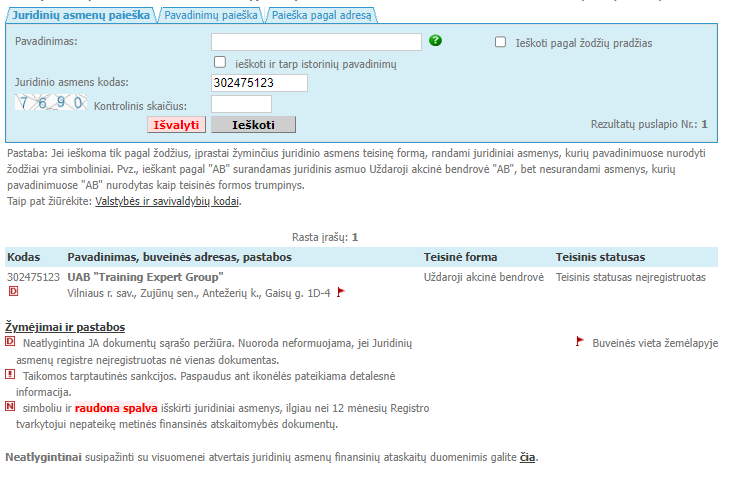The height and width of the screenshot is (481, 738).
Task: Click red flag icon next to Gaisų g. 1D-4
Action: tap(340, 292)
